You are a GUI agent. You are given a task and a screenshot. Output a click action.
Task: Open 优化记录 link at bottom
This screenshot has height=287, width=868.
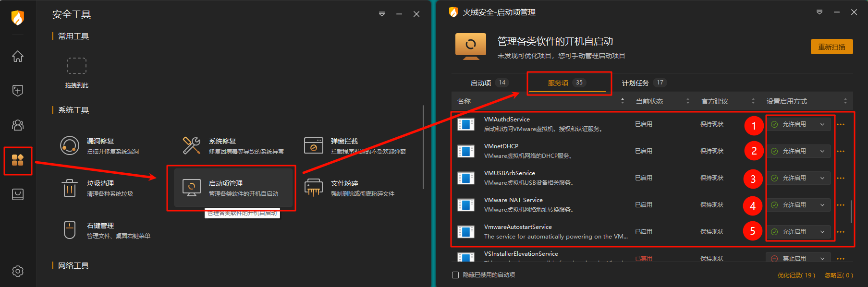[796, 275]
